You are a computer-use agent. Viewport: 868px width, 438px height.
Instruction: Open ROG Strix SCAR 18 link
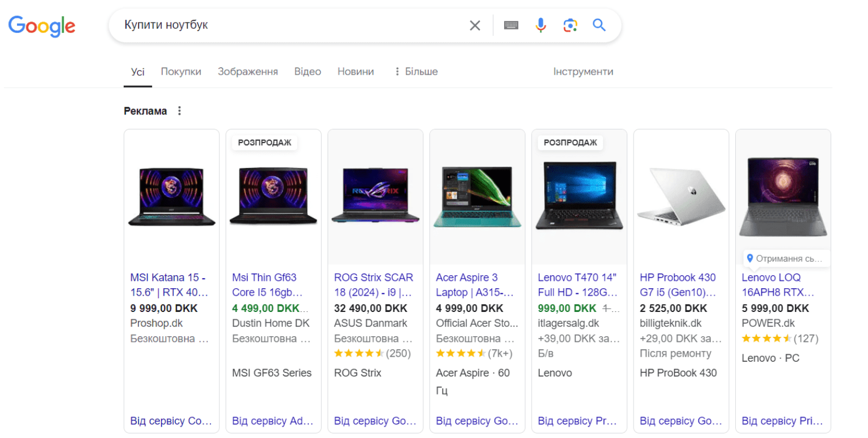(374, 285)
